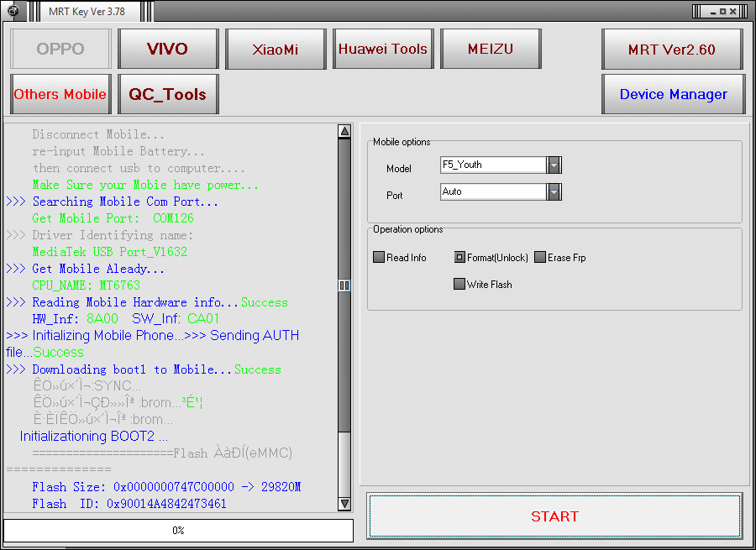Switch to the MEIZU section
The width and height of the screenshot is (756, 550).
click(x=491, y=49)
